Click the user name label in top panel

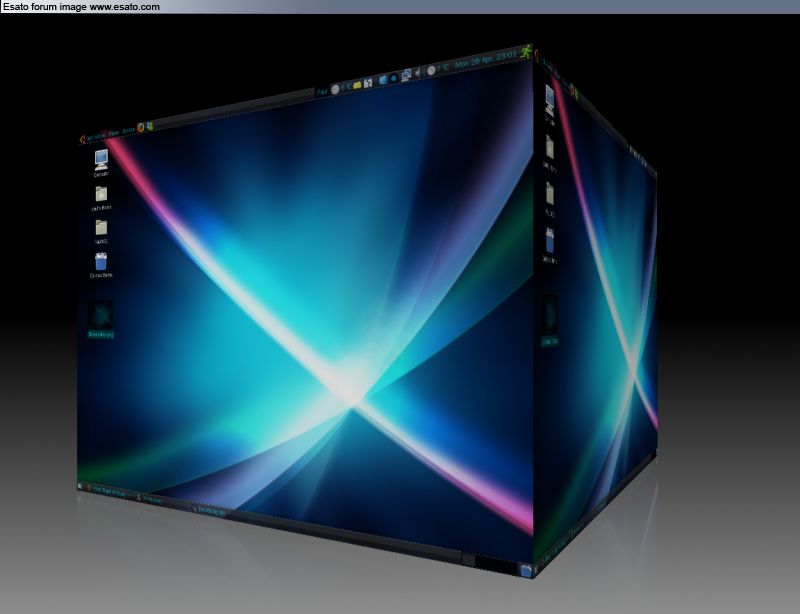coord(321,92)
